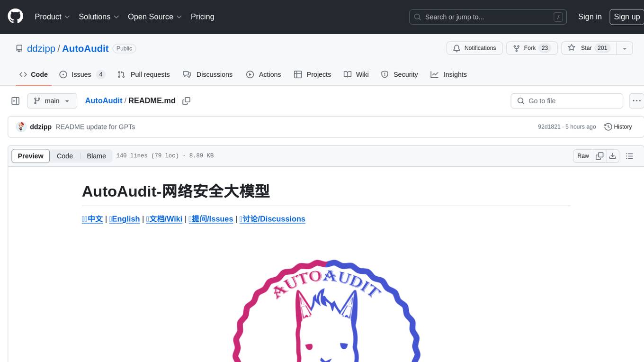
Task: Open the Projects tab
Action: click(x=313, y=74)
